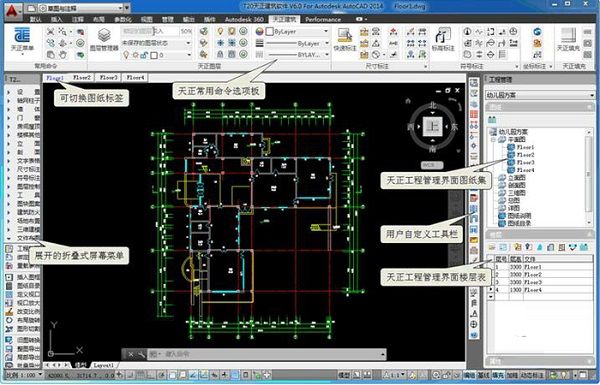600x385 pixels.
Task: Open the 天正菜单 button in the ribbon
Action: point(22,40)
